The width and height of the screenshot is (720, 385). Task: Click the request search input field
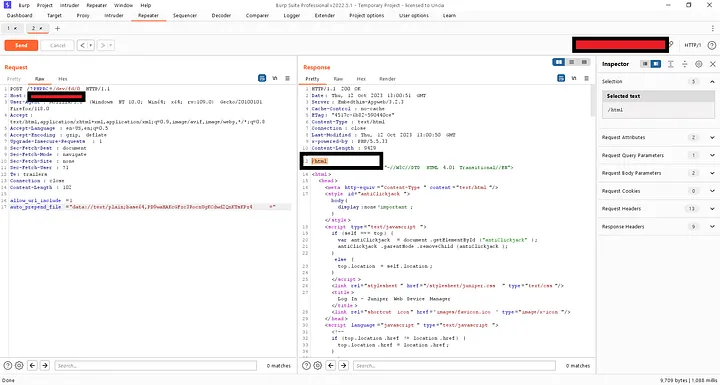[155, 366]
